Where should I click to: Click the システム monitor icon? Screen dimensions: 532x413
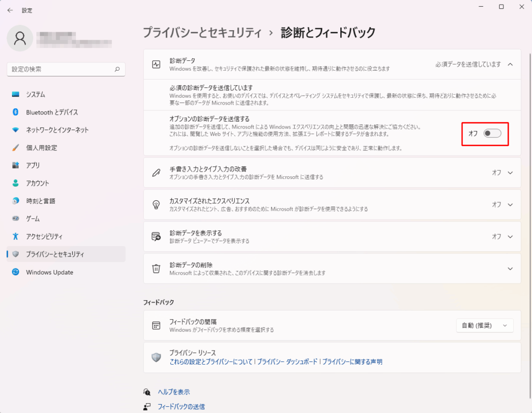tap(16, 95)
